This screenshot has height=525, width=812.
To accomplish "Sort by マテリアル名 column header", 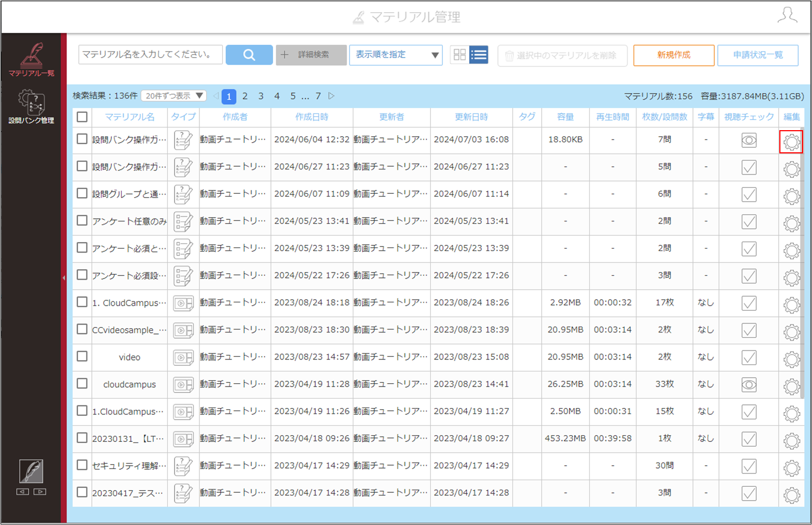I will (130, 117).
